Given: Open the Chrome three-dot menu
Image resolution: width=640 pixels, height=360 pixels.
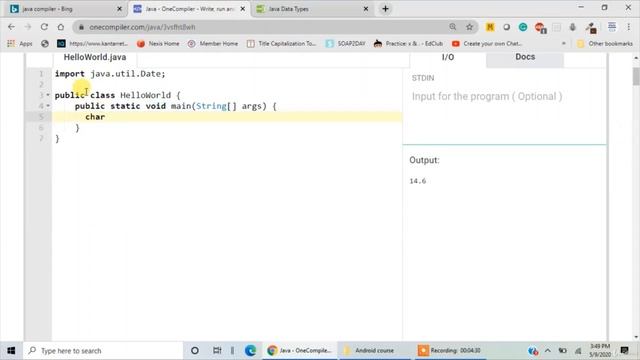Looking at the screenshot, I should point(629,27).
